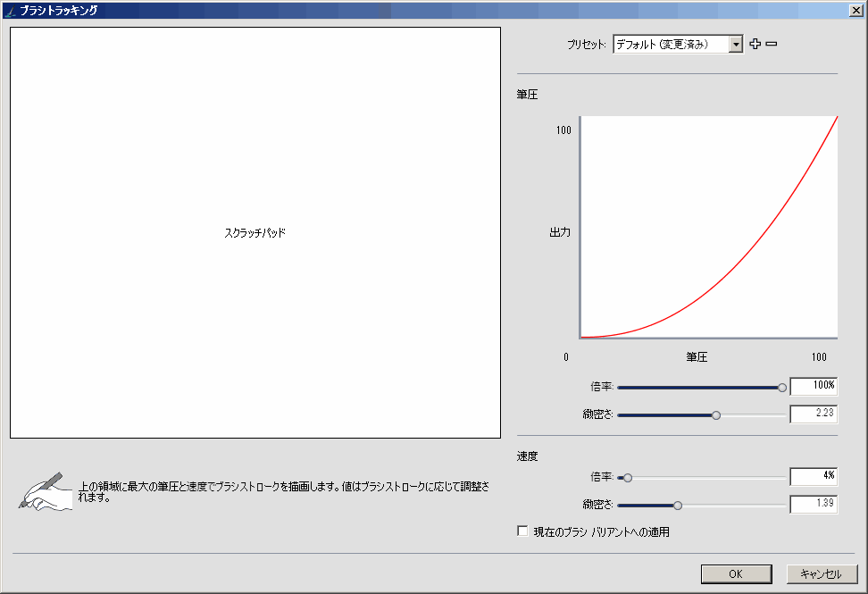Click the 筆圧 section heading
Screen dimensions: 868x594
(x=527, y=95)
